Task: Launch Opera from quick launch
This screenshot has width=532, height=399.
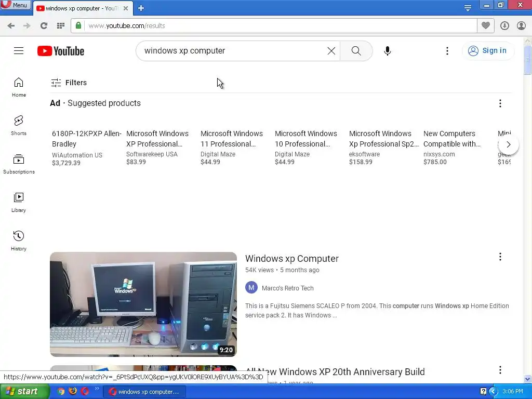Action: [85, 392]
